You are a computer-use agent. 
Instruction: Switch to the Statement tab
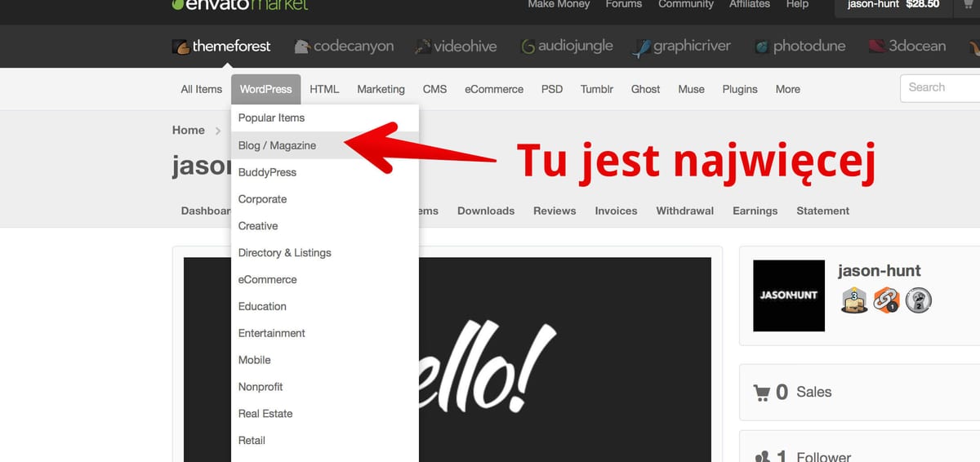pyautogui.click(x=823, y=211)
